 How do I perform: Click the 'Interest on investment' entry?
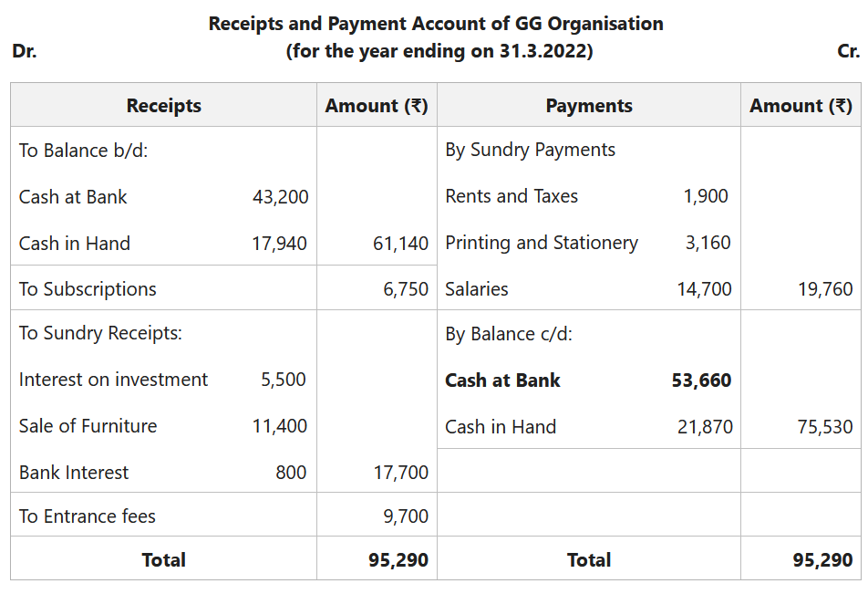point(113,380)
